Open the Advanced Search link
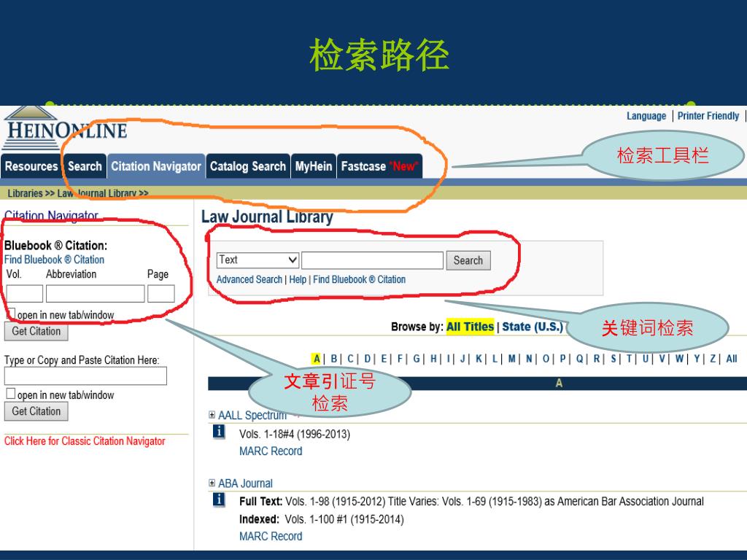The height and width of the screenshot is (560, 747). point(249,279)
